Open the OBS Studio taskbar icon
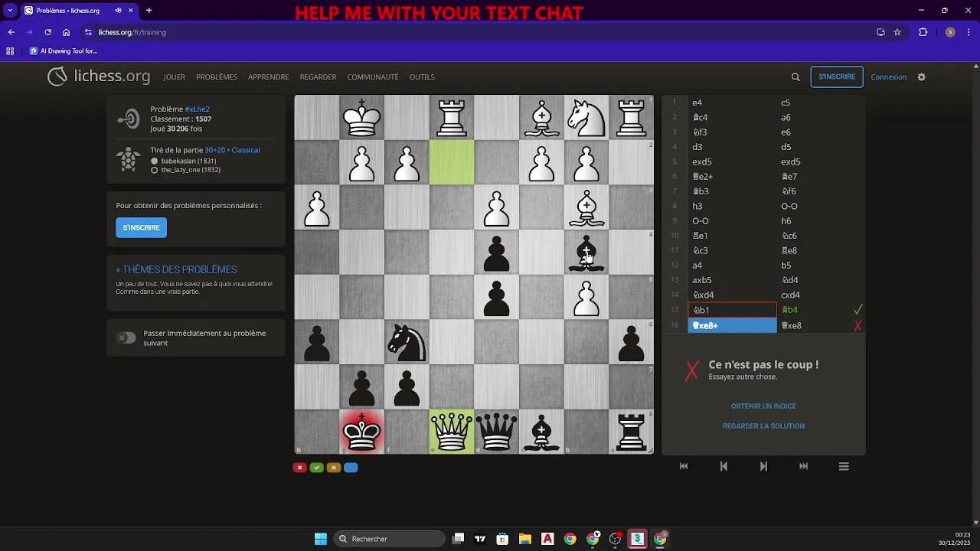The width and height of the screenshot is (980, 551). pos(615,539)
